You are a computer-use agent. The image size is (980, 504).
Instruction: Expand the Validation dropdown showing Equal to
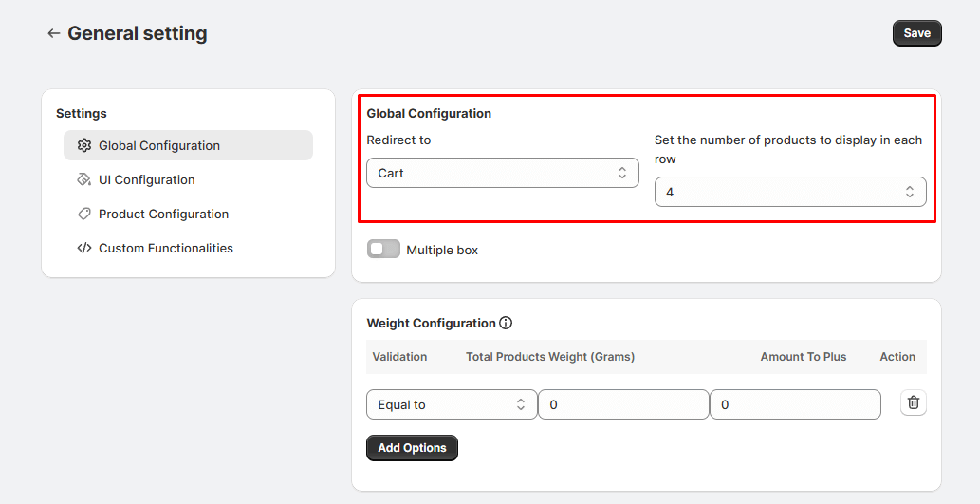452,404
